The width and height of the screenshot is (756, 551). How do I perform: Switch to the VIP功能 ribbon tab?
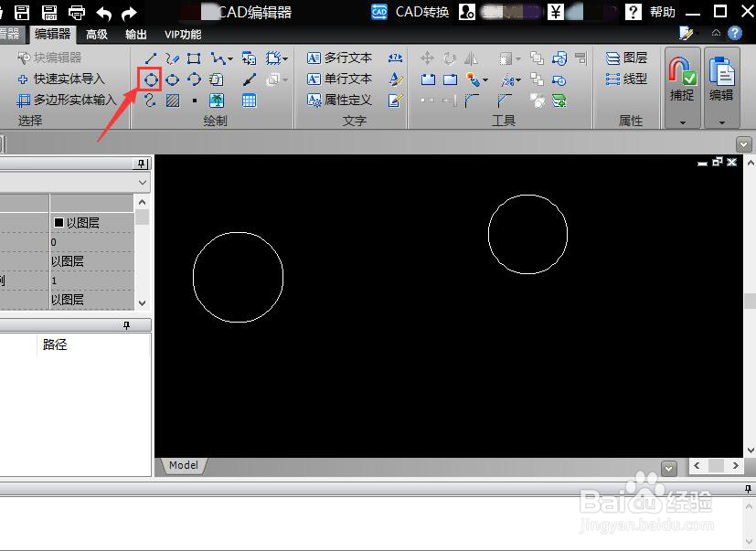[x=183, y=34]
